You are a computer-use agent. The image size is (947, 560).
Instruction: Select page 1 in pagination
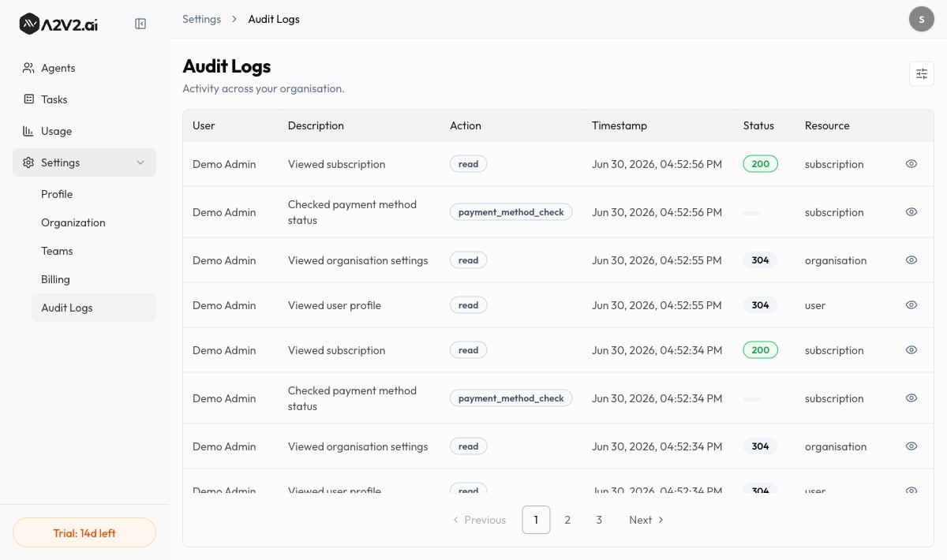(x=536, y=520)
